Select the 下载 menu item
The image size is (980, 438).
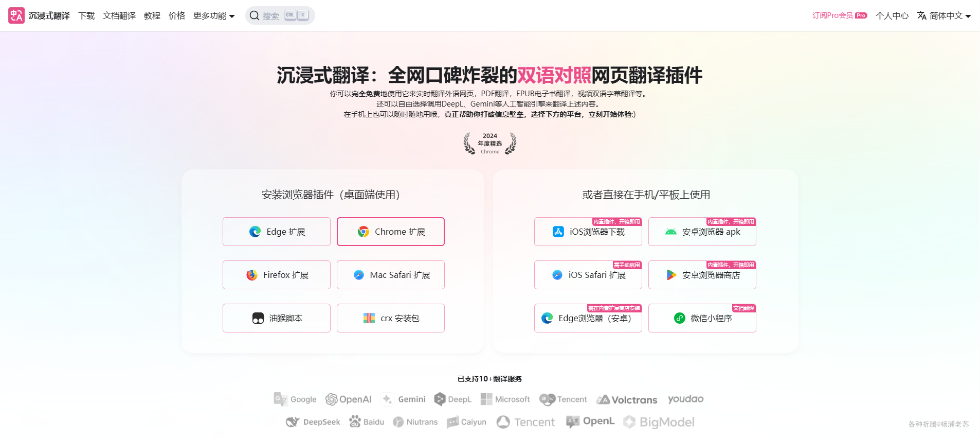(86, 15)
